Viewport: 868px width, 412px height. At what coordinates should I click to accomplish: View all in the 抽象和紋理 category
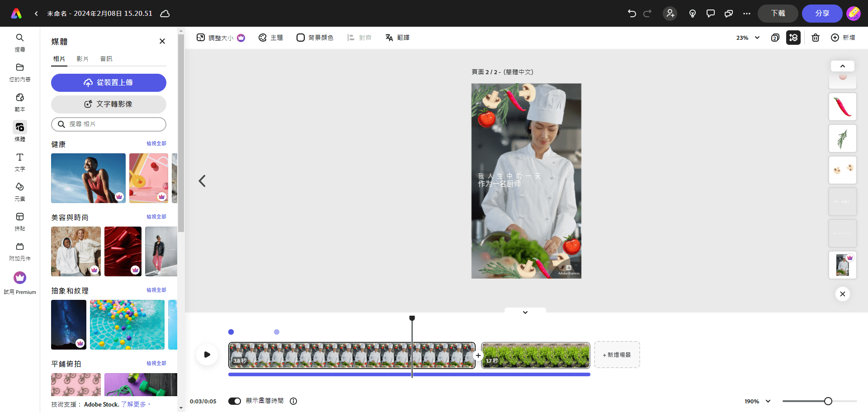(x=156, y=290)
